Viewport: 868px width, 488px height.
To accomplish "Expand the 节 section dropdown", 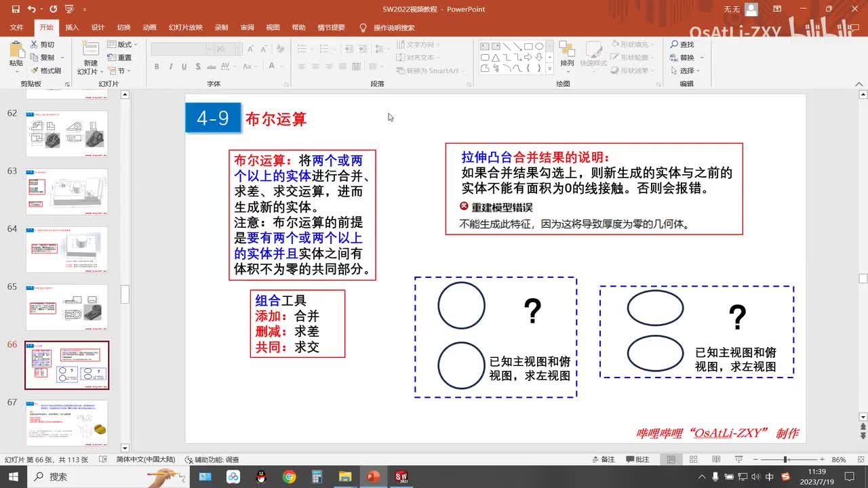I will pyautogui.click(x=120, y=70).
